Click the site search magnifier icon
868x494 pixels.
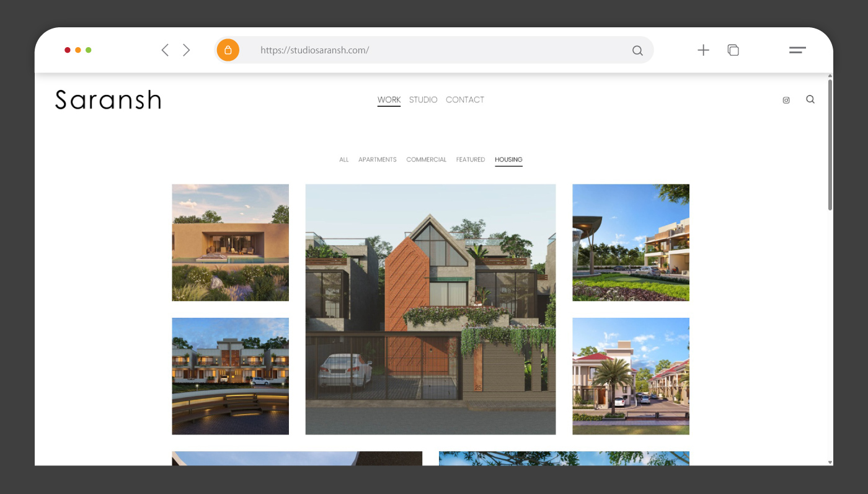pyautogui.click(x=810, y=99)
